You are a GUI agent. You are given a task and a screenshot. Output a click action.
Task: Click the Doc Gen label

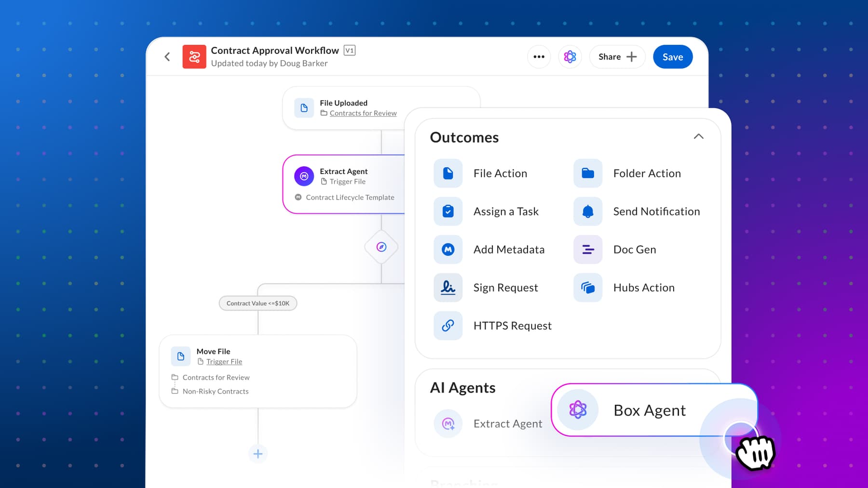click(635, 250)
